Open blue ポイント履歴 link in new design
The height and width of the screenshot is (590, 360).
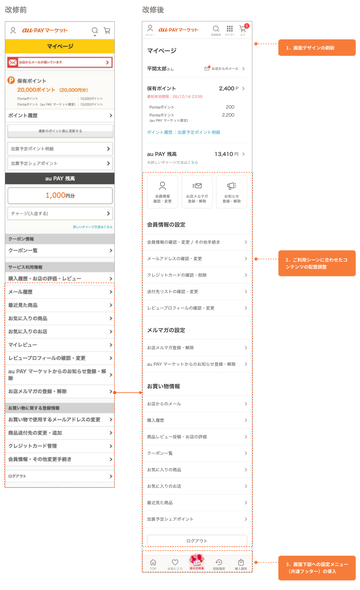tap(159, 132)
